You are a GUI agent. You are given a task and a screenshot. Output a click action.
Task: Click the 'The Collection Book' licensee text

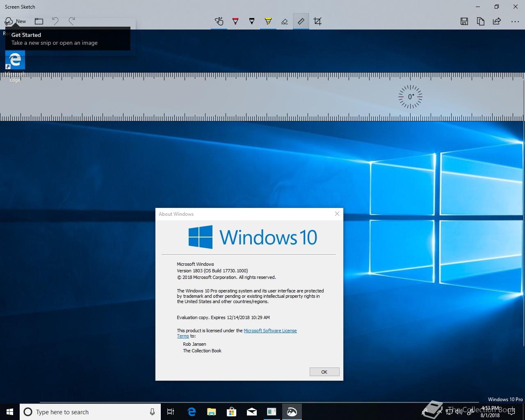pyautogui.click(x=202, y=351)
